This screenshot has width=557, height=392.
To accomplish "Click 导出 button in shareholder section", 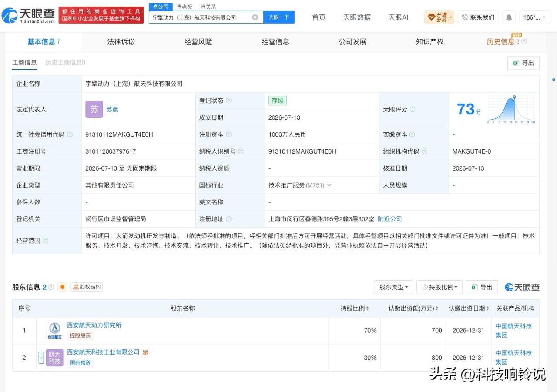I will point(482,287).
